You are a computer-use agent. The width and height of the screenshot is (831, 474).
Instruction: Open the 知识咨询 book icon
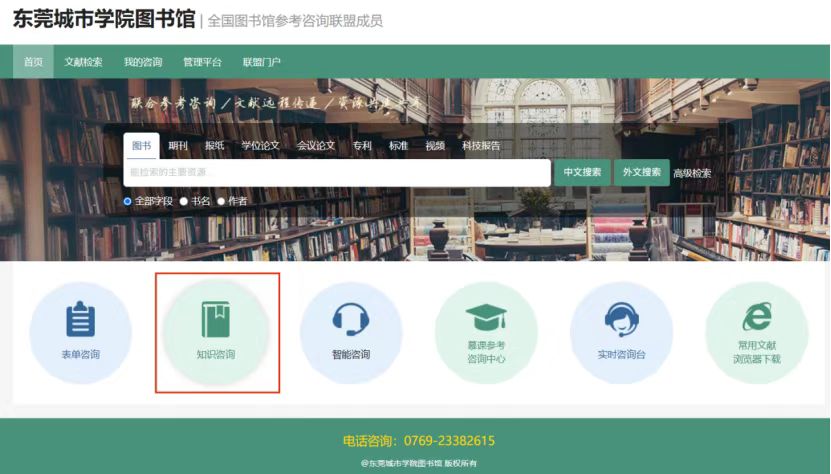click(x=216, y=319)
